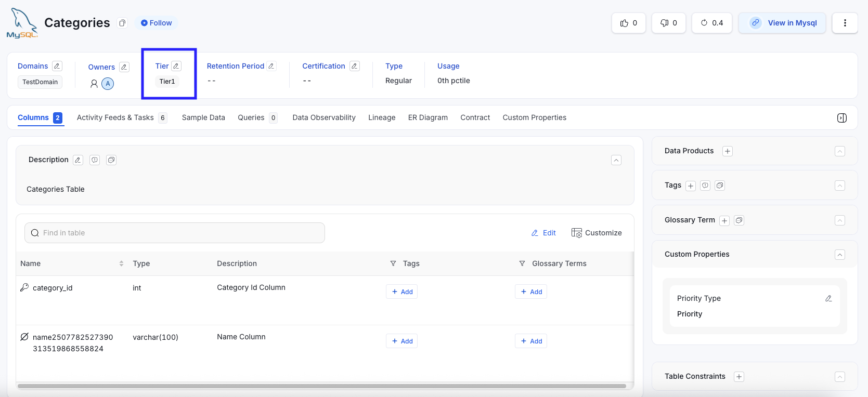
Task: Click varchar(100) type cell
Action: (x=156, y=337)
